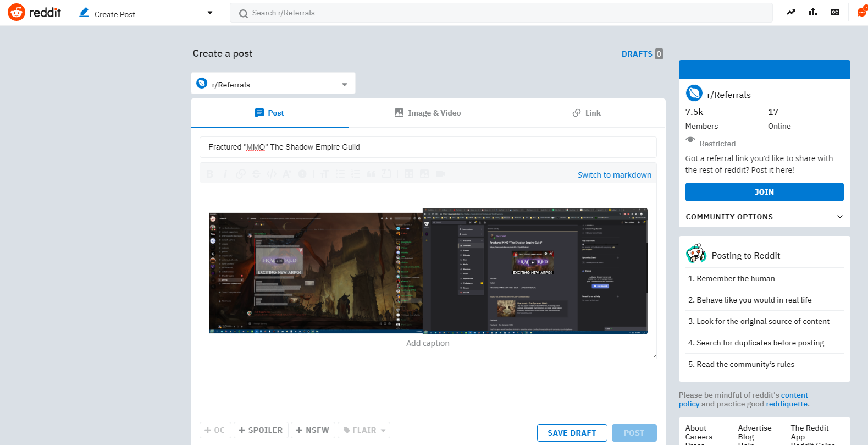868x445 pixels.
Task: Apply heading formatting
Action: (x=324, y=174)
